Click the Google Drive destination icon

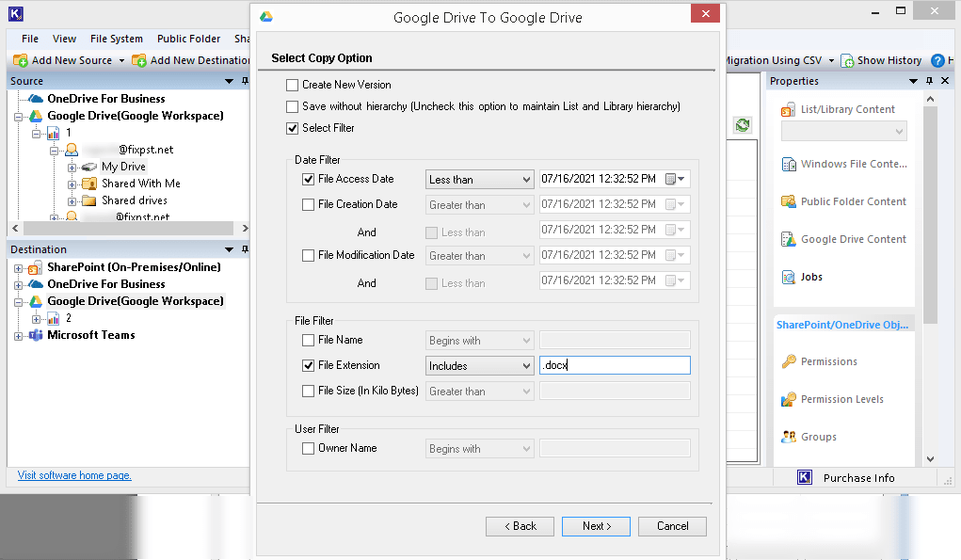tap(36, 301)
